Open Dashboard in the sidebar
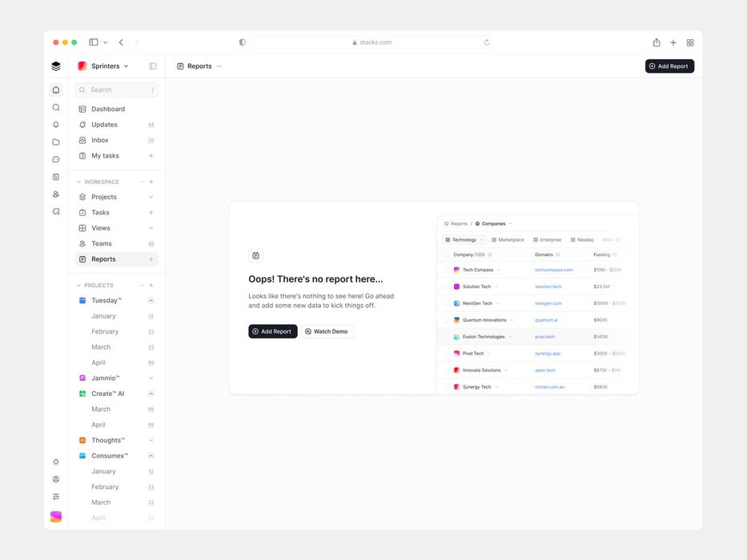This screenshot has width=747, height=560. click(107, 109)
